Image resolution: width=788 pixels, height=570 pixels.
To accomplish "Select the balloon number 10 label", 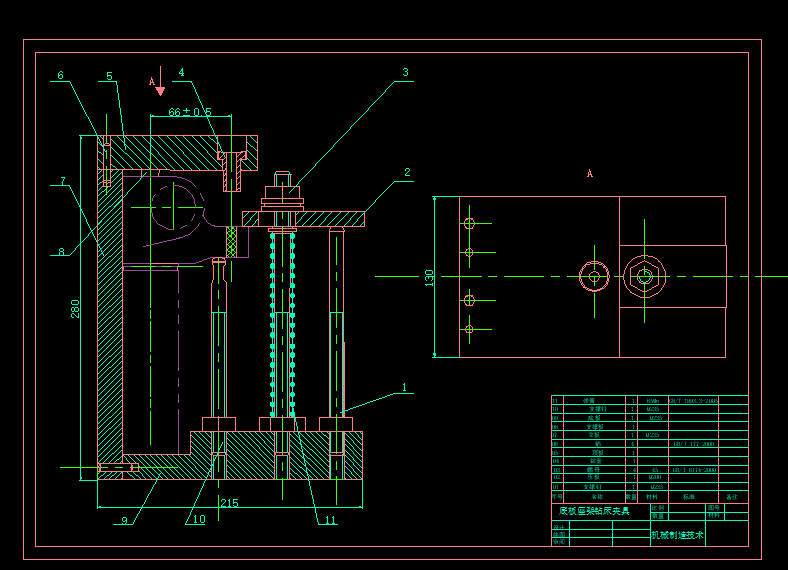I will coord(199,519).
